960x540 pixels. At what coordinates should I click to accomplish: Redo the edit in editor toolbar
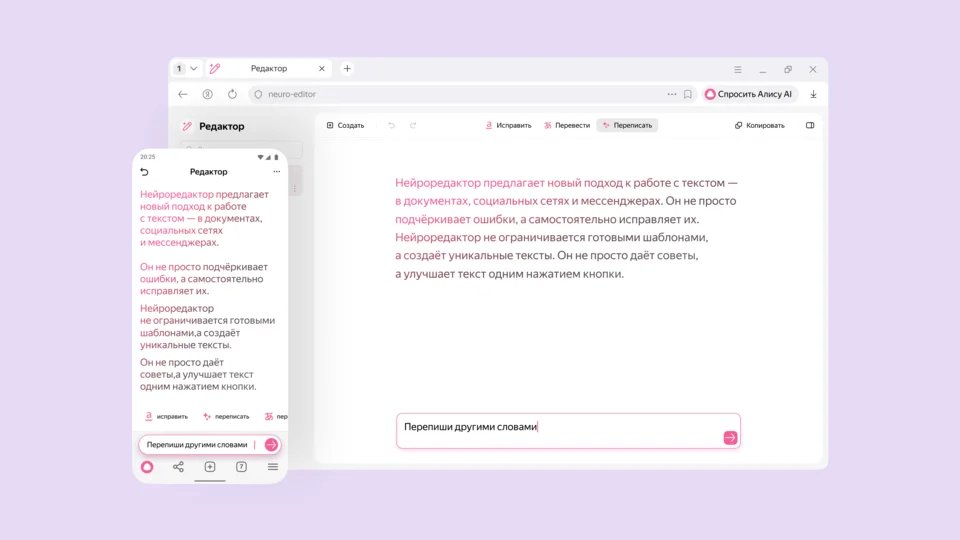[x=413, y=126]
